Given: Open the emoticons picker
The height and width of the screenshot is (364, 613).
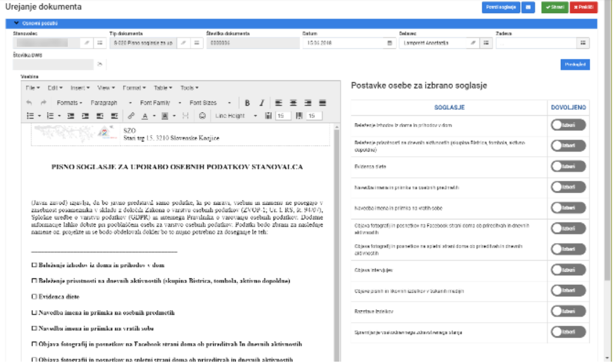Looking at the screenshot, I should pos(202,116).
